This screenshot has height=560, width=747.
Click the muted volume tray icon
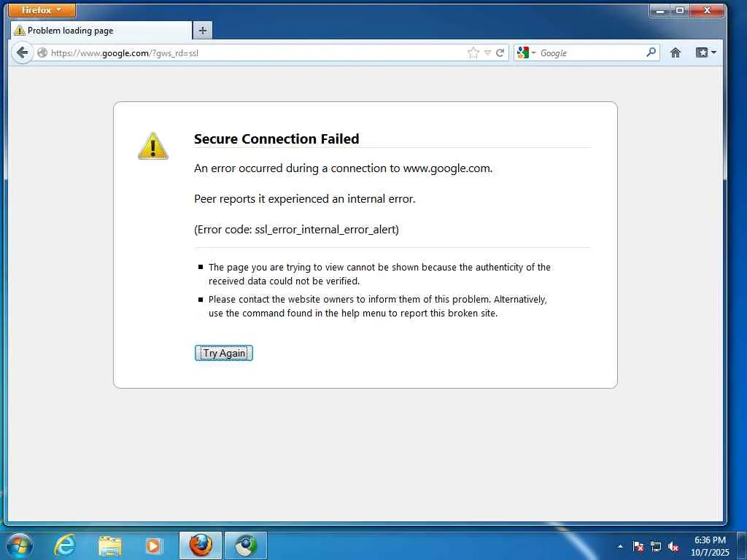673,547
